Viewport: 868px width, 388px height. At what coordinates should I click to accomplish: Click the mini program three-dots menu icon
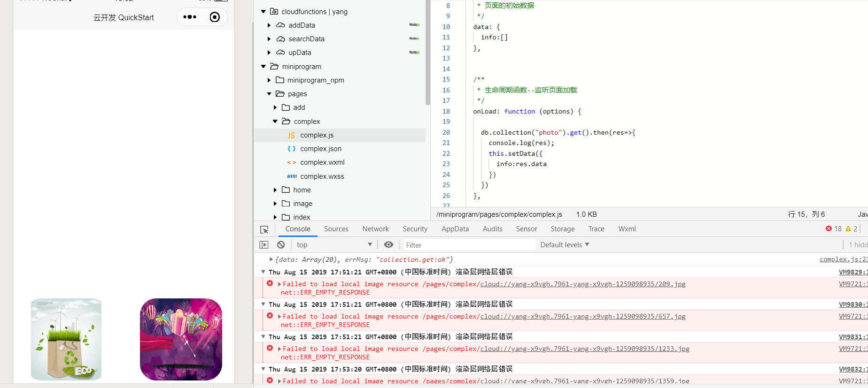(x=190, y=17)
